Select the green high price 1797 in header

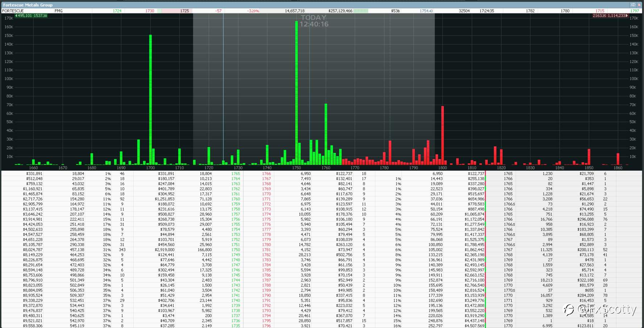coord(635,11)
